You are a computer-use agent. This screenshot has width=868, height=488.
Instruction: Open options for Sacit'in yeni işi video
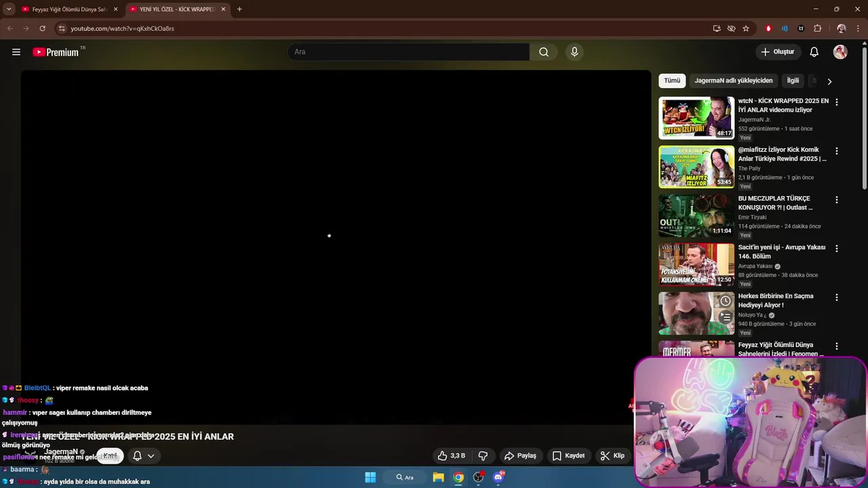(x=837, y=249)
